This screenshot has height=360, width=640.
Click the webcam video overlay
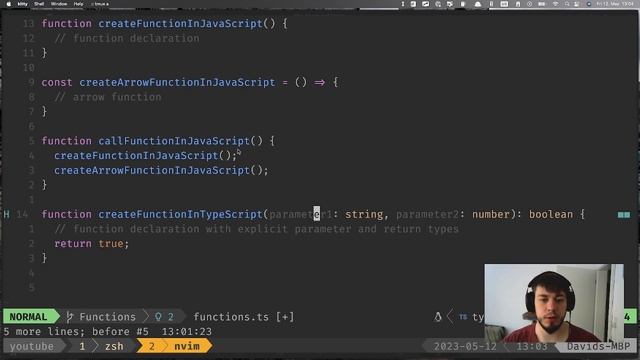click(x=554, y=303)
